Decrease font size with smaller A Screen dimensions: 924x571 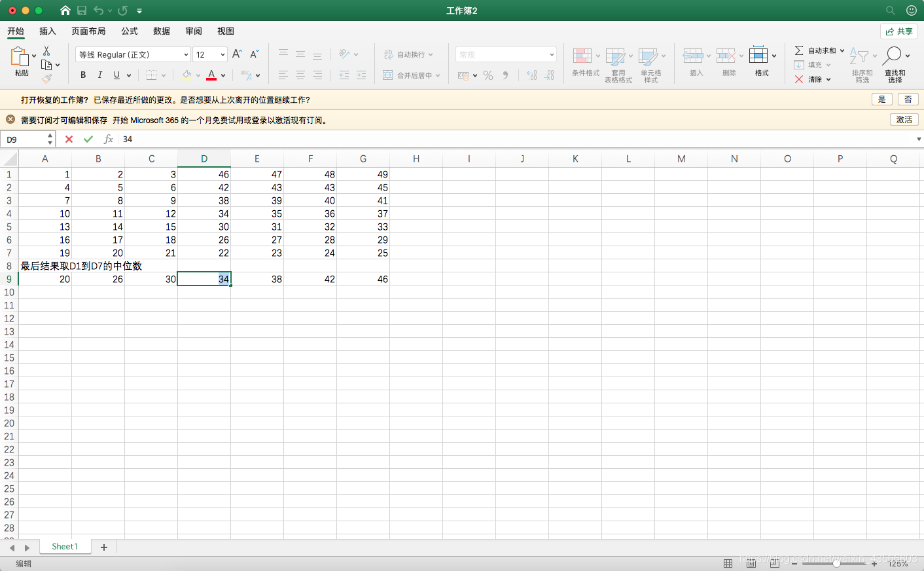click(255, 54)
